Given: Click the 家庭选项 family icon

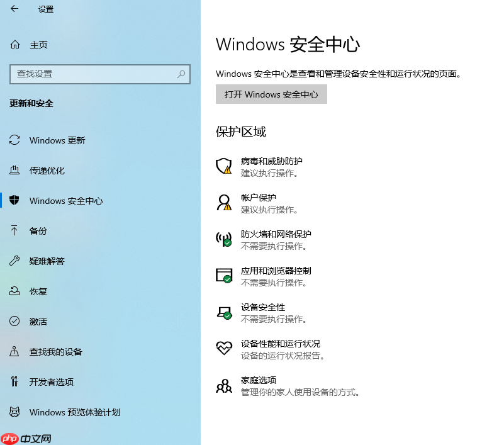Looking at the screenshot, I should (x=224, y=385).
